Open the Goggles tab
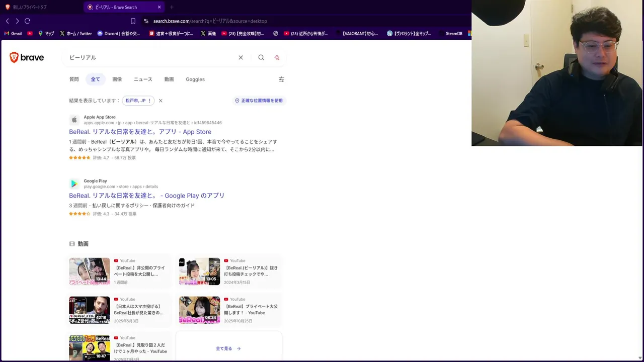 tap(195, 79)
